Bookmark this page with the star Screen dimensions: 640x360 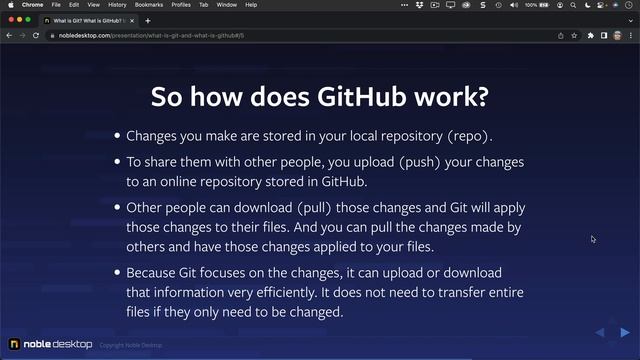coord(574,36)
